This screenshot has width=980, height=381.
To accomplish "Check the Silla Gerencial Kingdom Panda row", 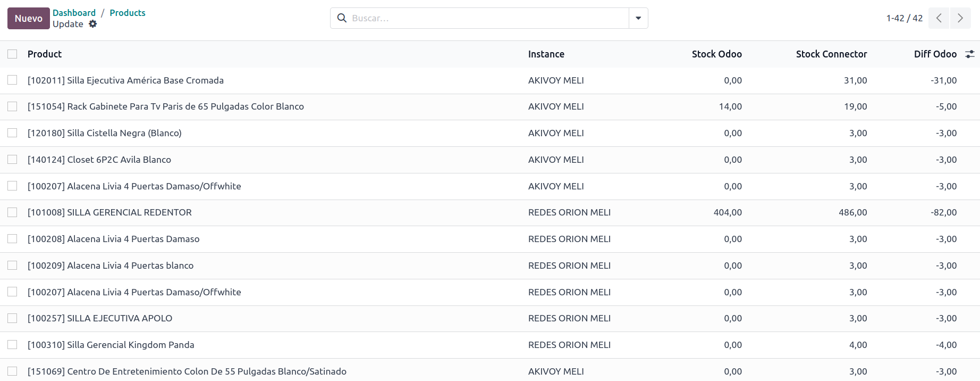I will [12, 344].
